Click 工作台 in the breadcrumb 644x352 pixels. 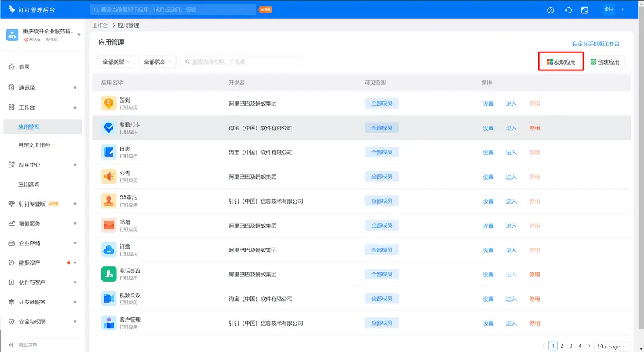100,25
